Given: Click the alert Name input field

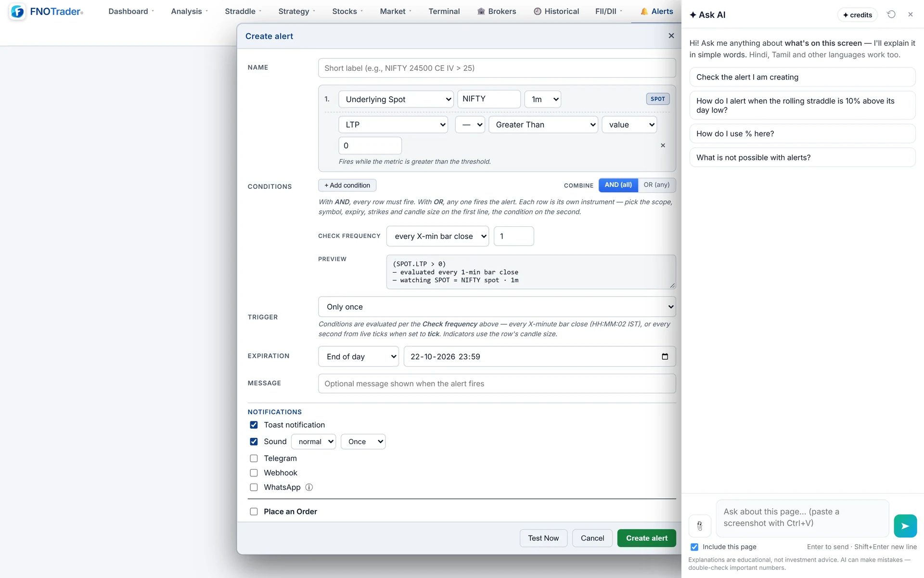Looking at the screenshot, I should point(497,68).
